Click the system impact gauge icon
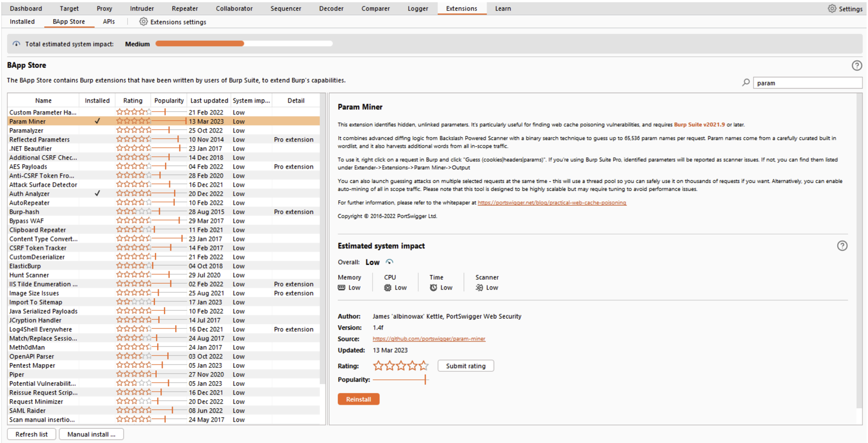 pos(17,44)
